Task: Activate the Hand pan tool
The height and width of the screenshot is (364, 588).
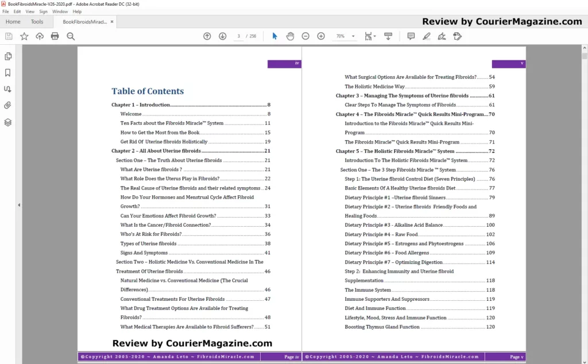Action: click(290, 36)
